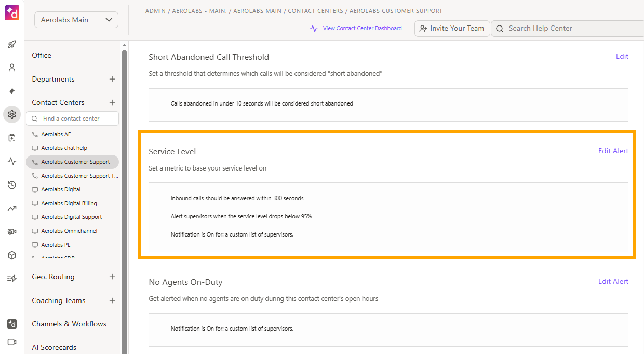The width and height of the screenshot is (644, 354).
Task: Click the Invite Your Team button
Action: tap(452, 29)
